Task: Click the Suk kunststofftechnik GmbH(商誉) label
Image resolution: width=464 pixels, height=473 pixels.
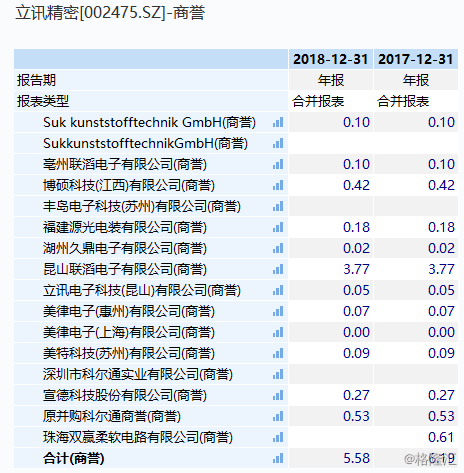Action: 149,122
